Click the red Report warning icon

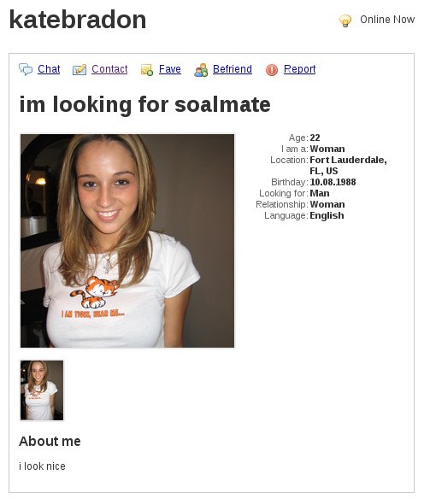(x=272, y=70)
